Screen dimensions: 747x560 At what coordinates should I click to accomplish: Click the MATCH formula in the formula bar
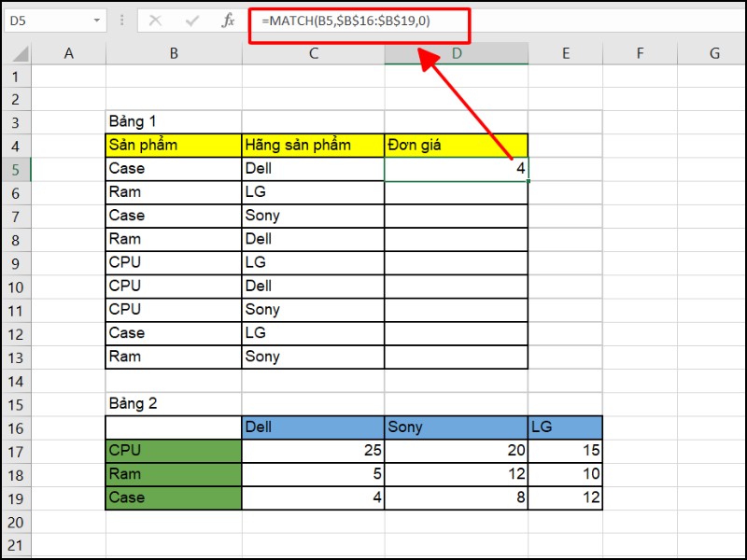(x=347, y=21)
